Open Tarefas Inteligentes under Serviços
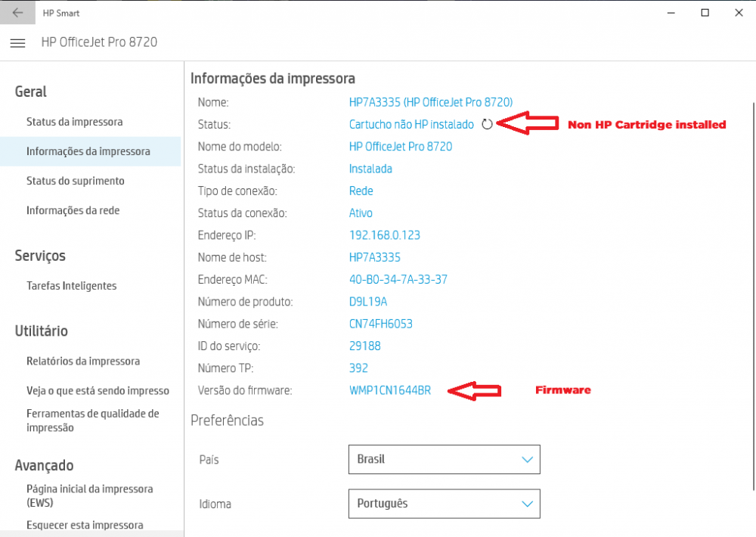This screenshot has width=756, height=537. point(71,286)
